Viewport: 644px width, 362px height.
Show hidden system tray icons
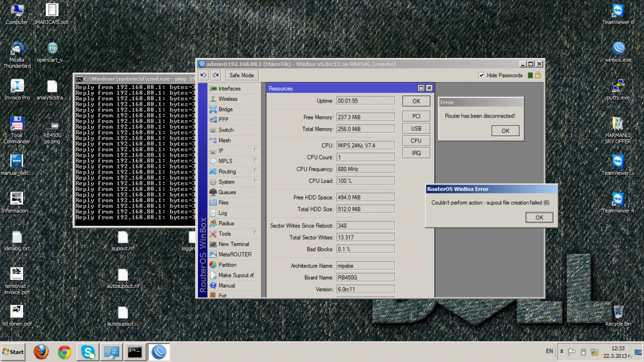[x=561, y=352]
